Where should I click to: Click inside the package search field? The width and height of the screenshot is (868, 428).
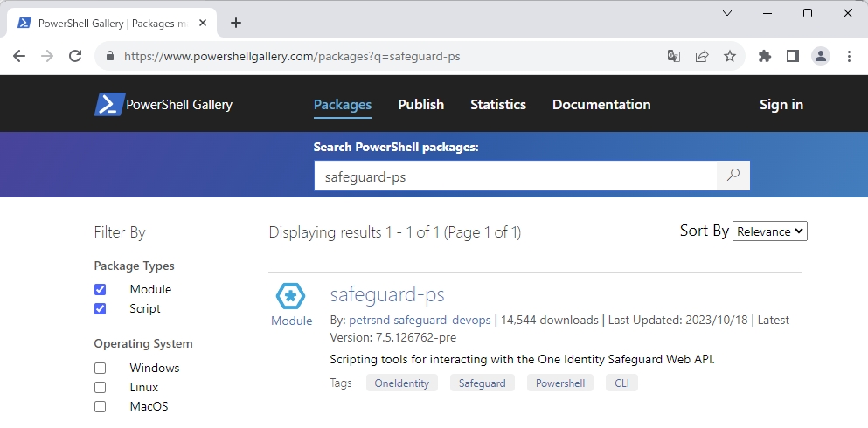pos(516,176)
